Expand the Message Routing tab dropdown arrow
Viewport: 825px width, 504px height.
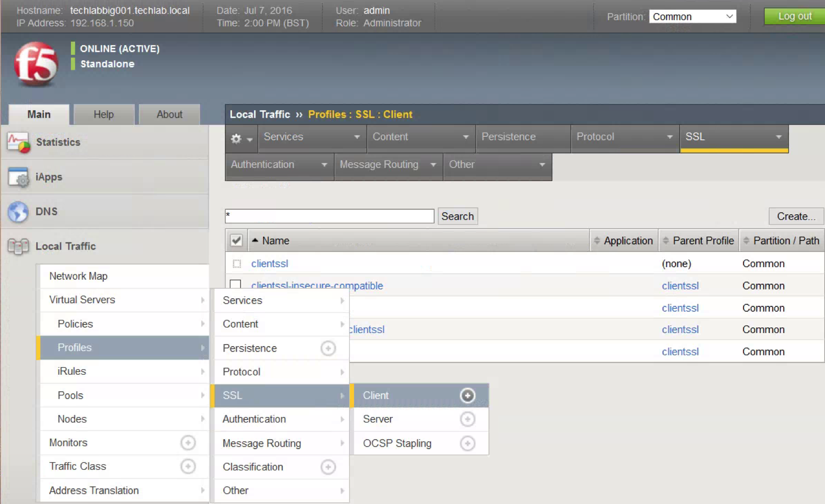coord(433,164)
